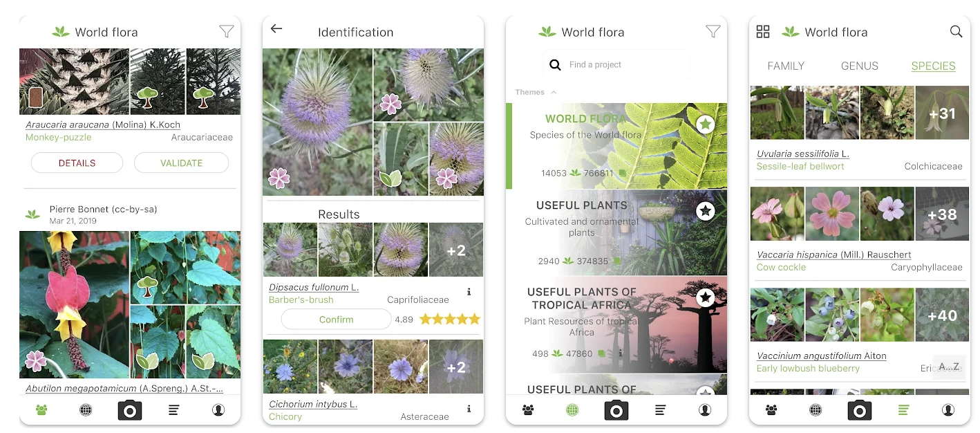This screenshot has height=433, width=980.
Task: Open the profile icon on the Araucaria feed screen
Action: (218, 410)
